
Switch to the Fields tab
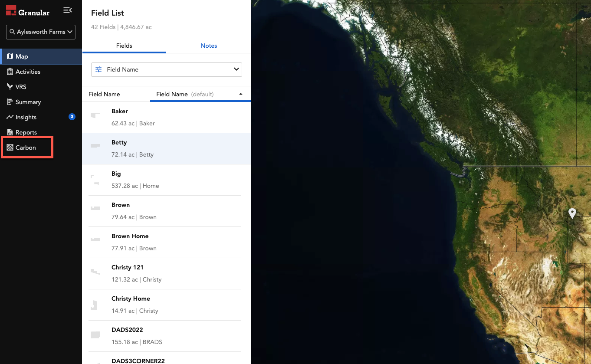(x=124, y=46)
